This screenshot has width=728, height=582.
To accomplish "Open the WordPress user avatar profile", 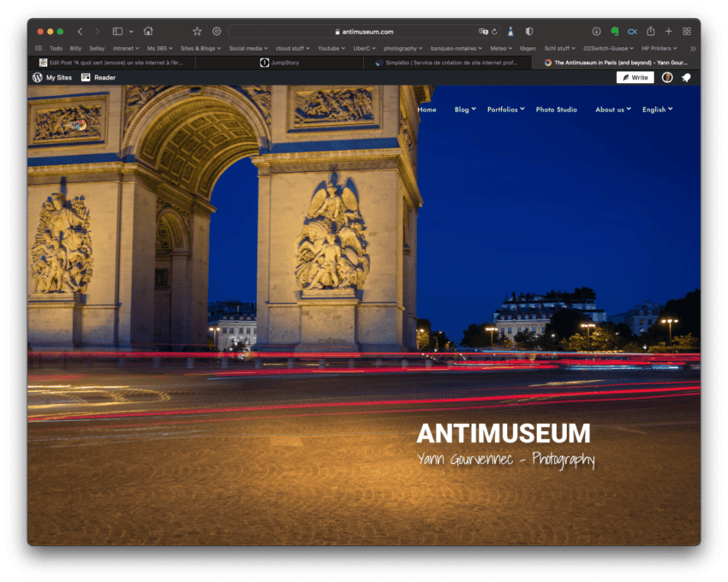I will coord(667,78).
